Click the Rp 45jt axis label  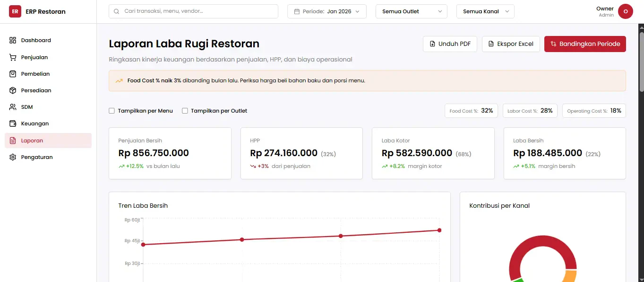click(x=132, y=241)
